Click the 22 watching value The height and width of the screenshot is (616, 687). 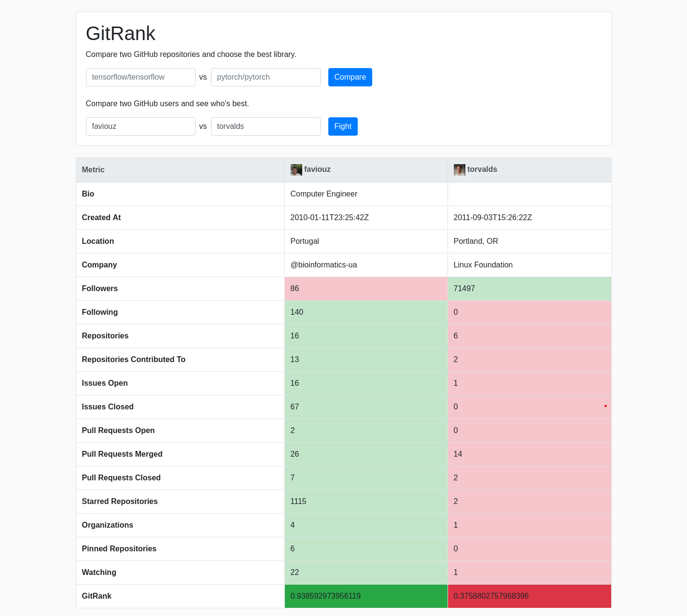point(294,573)
